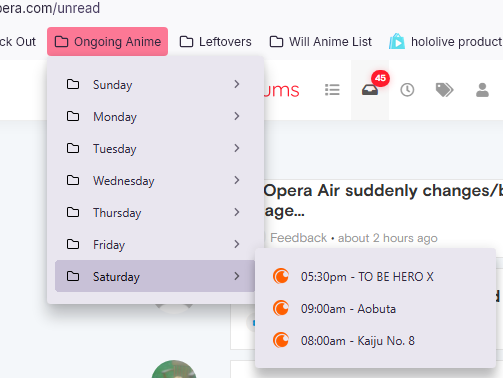Open 05:30pm - TO BE HERO X bookmark
The image size is (503, 378).
[x=375, y=276]
